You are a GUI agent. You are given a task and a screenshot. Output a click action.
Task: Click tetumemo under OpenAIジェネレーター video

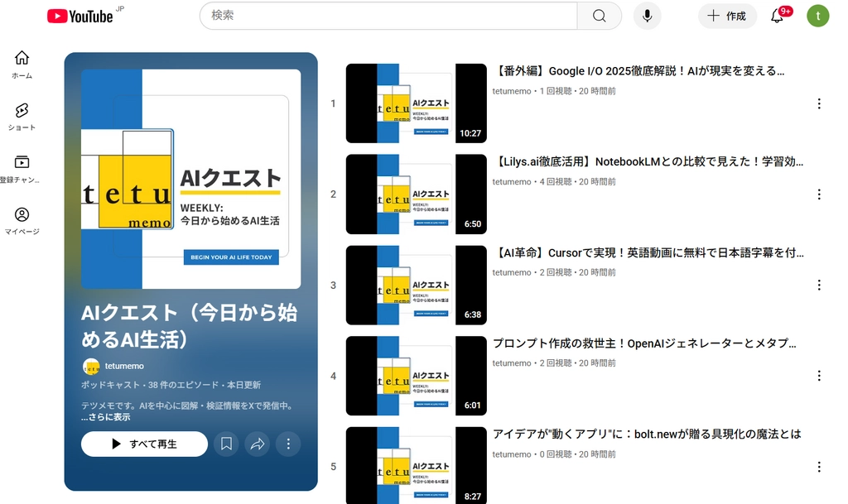512,363
